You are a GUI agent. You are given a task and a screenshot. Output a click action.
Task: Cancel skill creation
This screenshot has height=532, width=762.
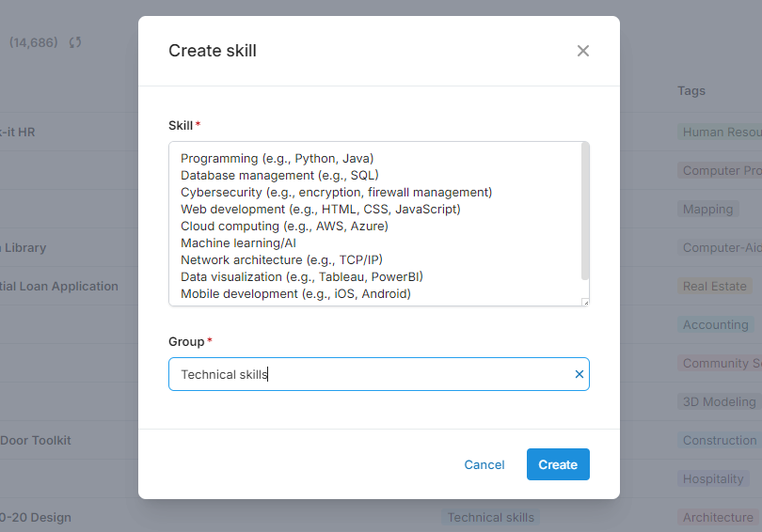point(484,464)
